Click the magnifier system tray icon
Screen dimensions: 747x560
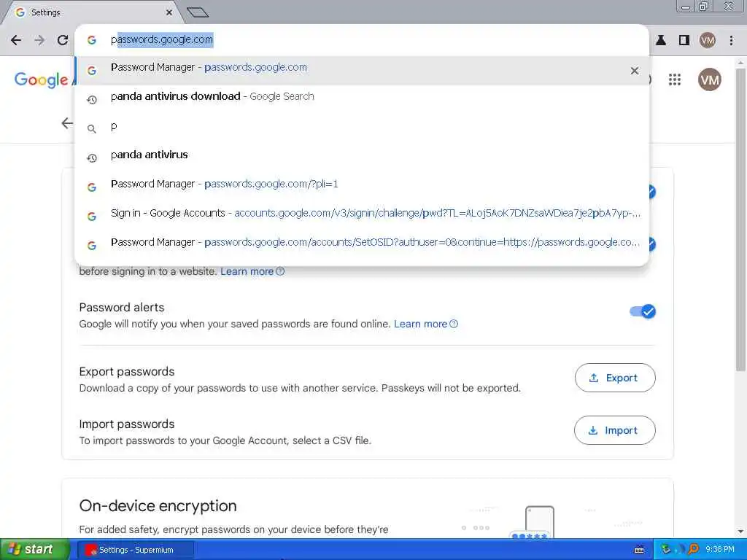pyautogui.click(x=693, y=550)
